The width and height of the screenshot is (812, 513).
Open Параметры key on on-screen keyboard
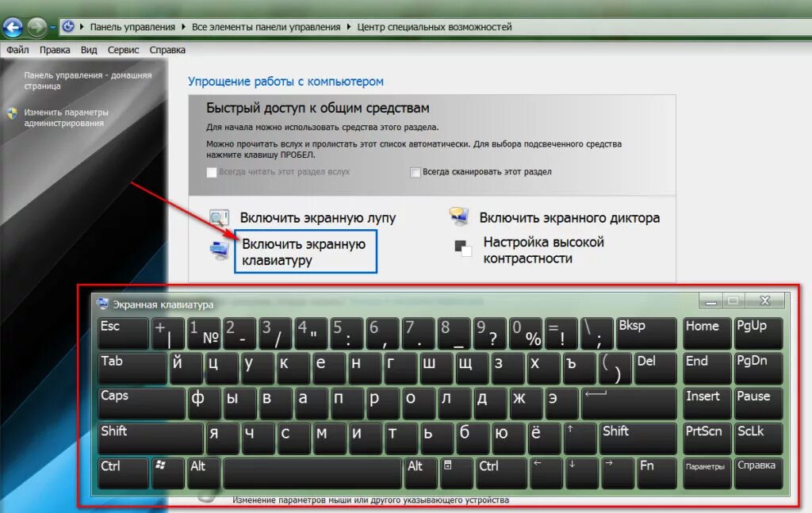(x=707, y=473)
